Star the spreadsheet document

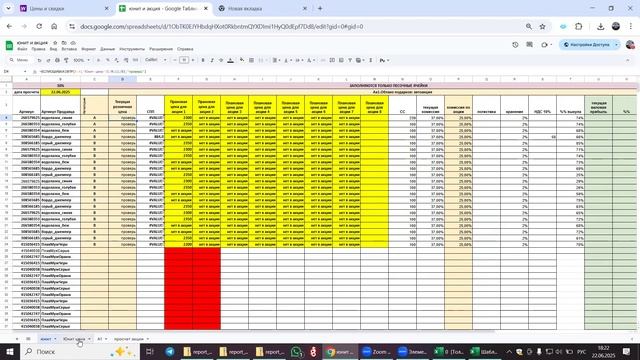tap(55, 42)
